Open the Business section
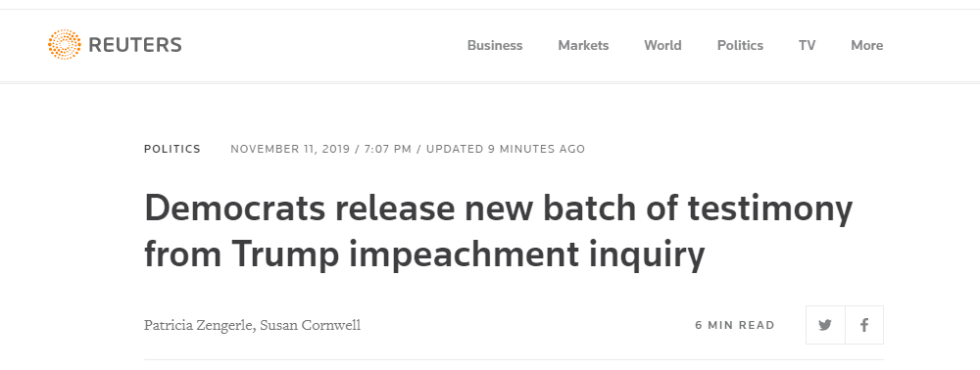 495,46
